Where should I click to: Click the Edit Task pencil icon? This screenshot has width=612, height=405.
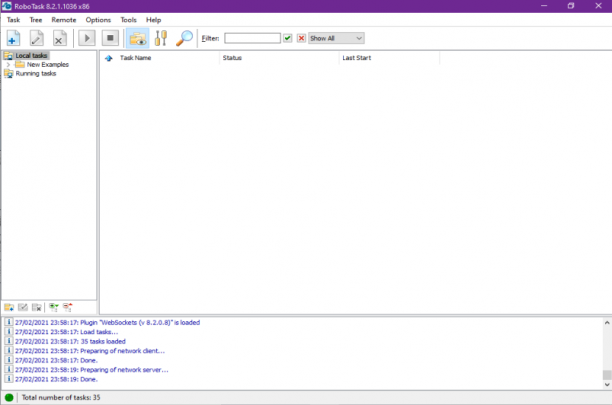(x=36, y=38)
